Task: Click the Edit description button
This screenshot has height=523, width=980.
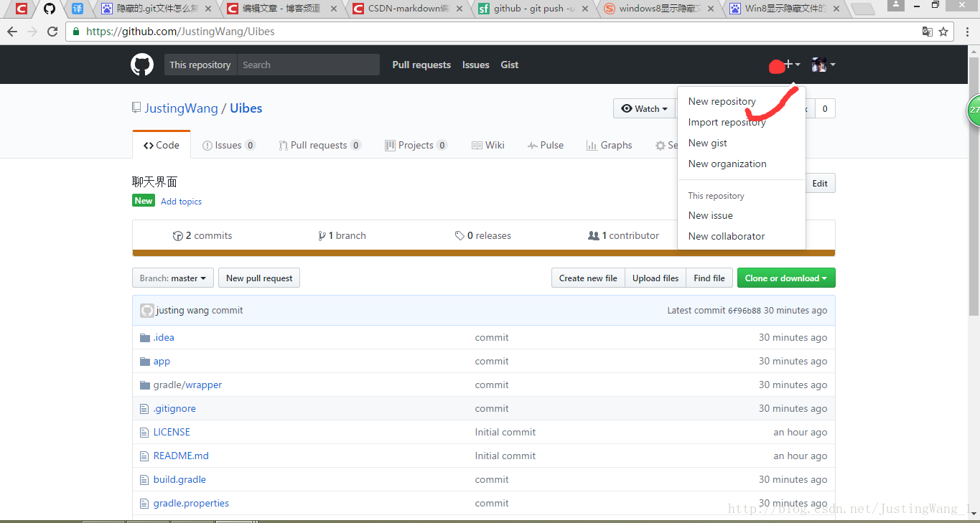Action: click(820, 183)
